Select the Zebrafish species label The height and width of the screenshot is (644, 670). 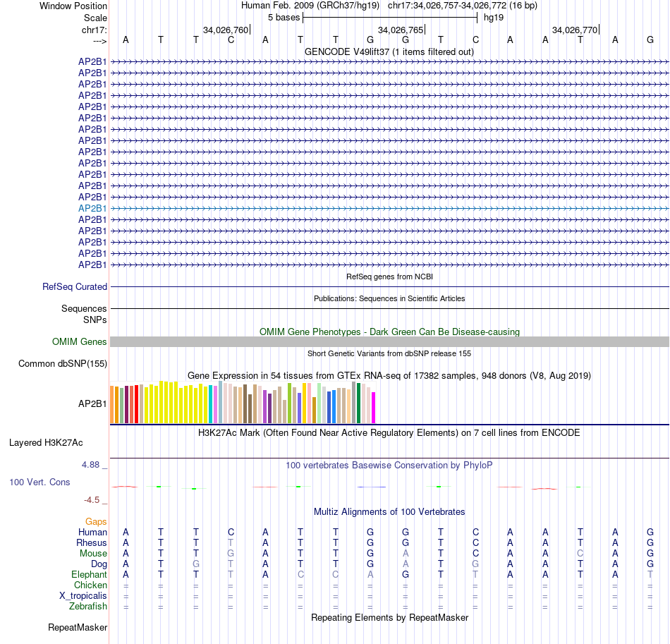tap(88, 606)
